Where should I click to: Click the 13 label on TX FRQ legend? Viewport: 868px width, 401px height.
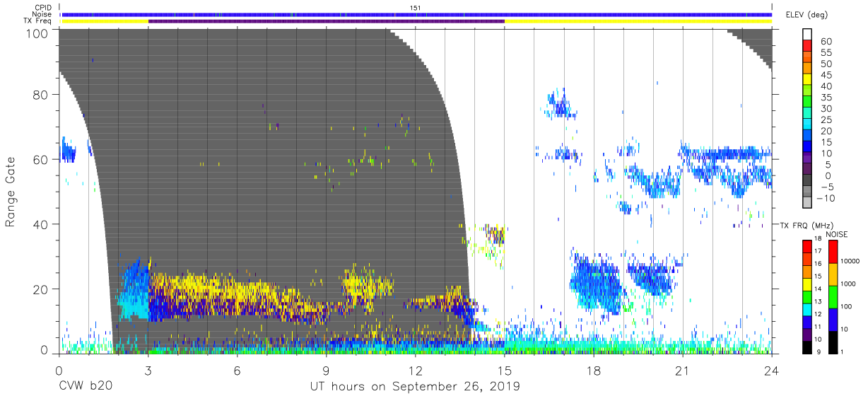point(819,301)
